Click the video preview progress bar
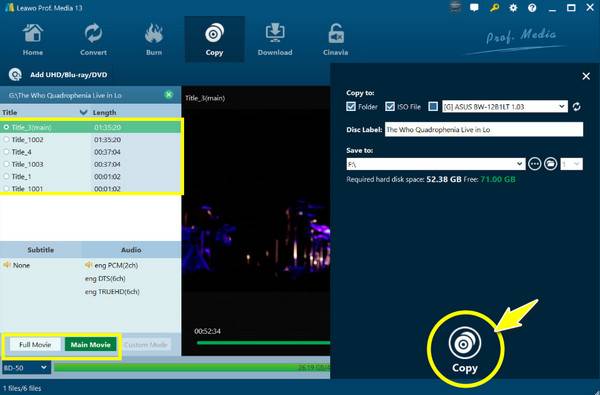This screenshot has height=395, width=600. 263,343
